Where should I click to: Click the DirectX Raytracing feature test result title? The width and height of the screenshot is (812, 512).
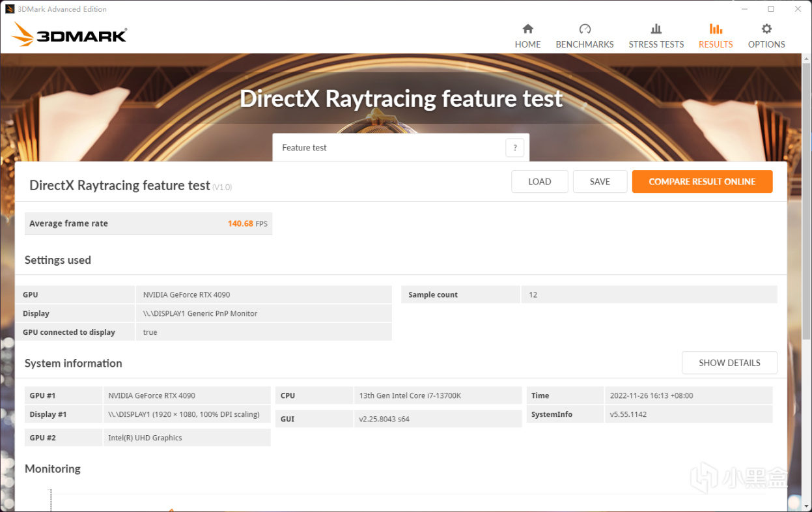click(x=120, y=186)
